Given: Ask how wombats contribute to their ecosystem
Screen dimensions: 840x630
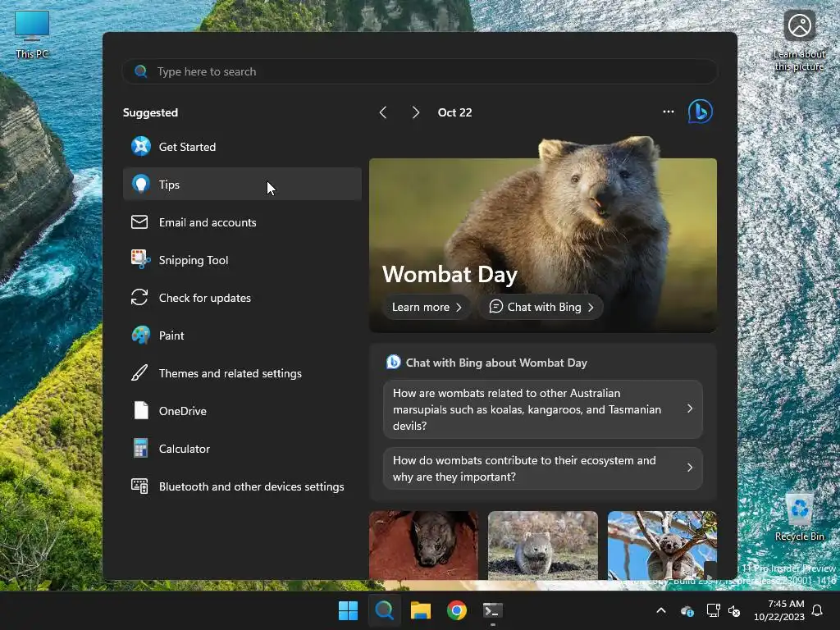Looking at the screenshot, I should pos(543,468).
